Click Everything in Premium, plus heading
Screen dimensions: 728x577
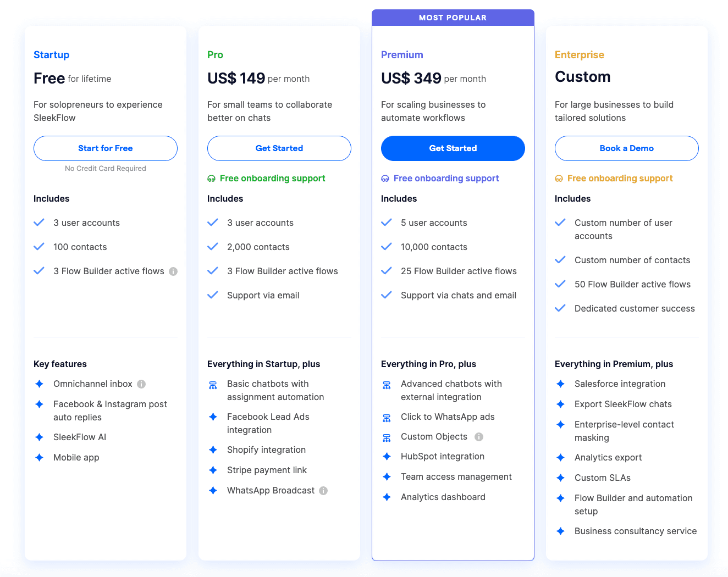pos(614,364)
